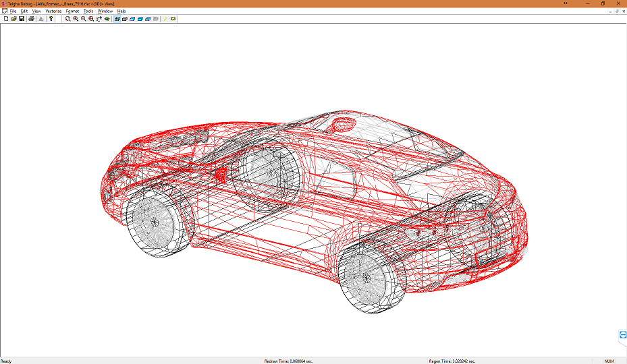Screen dimensions: 627x364
Task: Click the Zoom Out magnifier icon
Action: (x=84, y=19)
